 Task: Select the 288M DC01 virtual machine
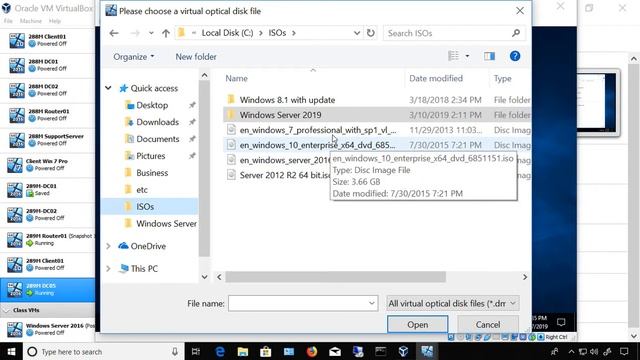point(47,65)
